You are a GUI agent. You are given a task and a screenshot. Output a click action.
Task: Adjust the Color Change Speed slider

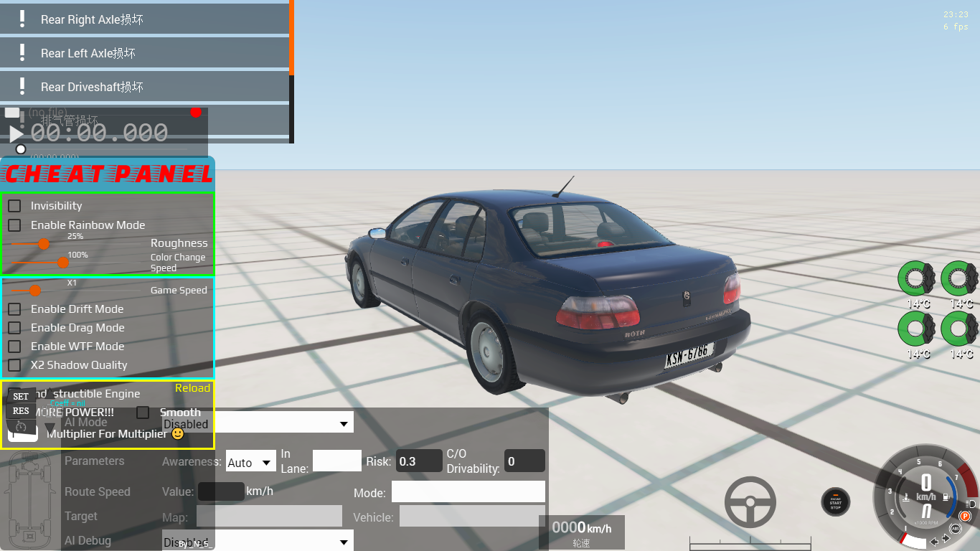pyautogui.click(x=62, y=263)
